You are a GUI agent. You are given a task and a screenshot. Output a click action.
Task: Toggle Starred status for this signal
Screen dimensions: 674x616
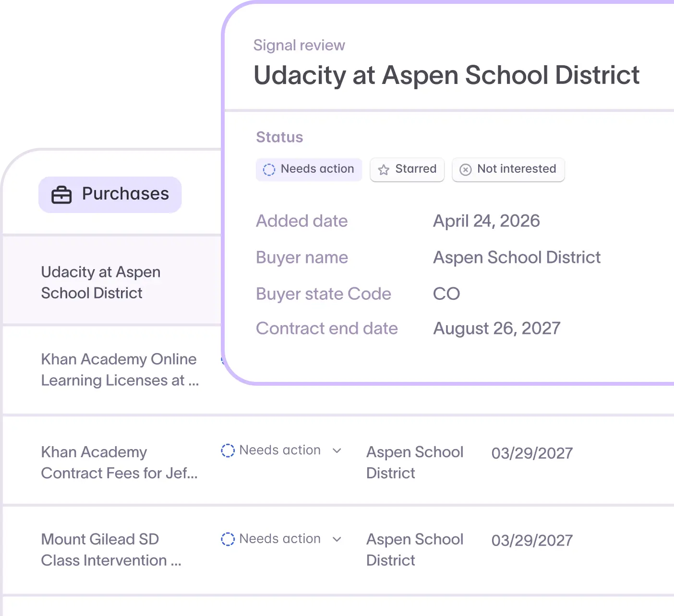pos(407,169)
